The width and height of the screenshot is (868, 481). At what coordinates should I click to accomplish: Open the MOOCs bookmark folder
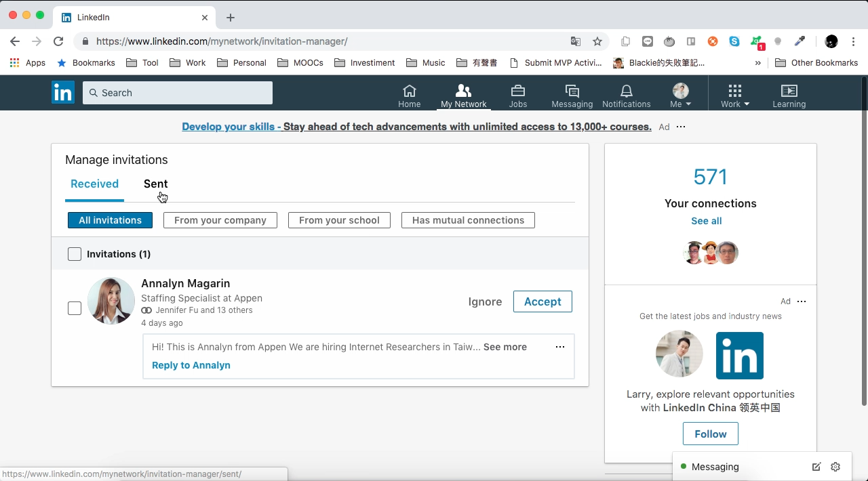tap(300, 63)
